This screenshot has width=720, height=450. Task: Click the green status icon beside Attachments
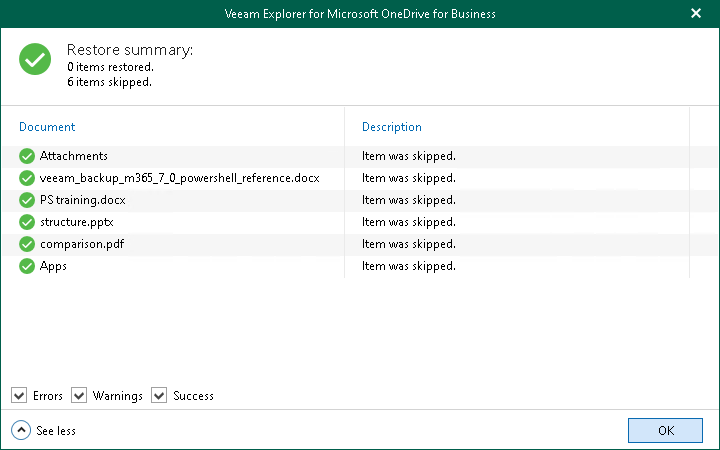click(x=27, y=156)
